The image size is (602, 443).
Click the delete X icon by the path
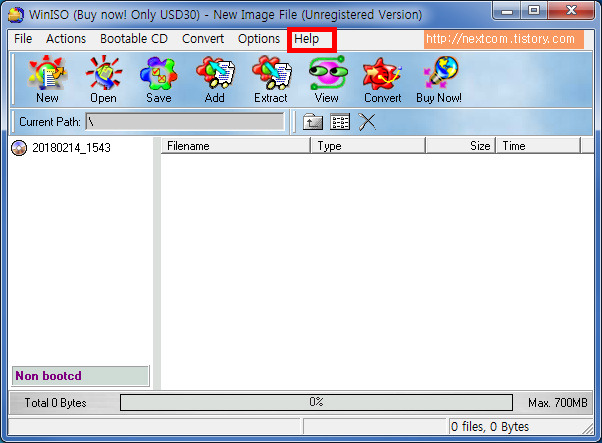coord(367,122)
